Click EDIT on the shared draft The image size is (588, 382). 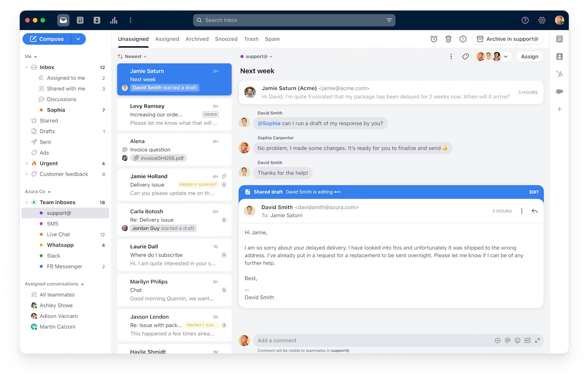tap(534, 192)
